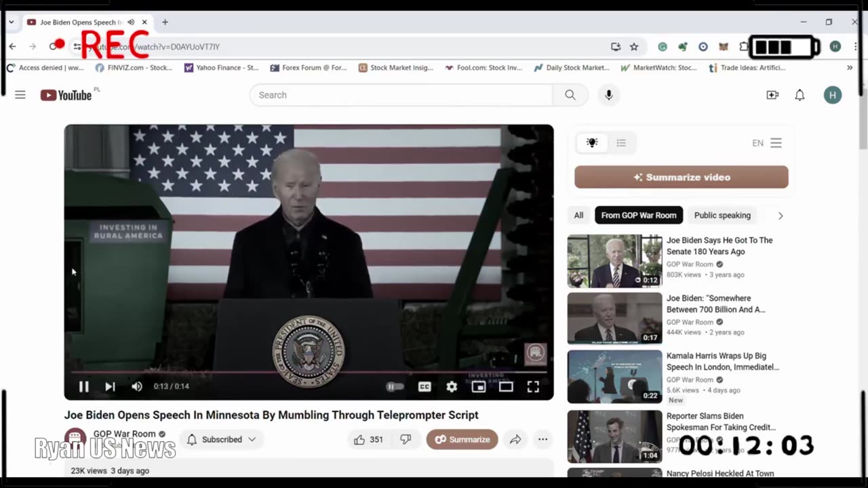868x488 pixels.
Task: Select From GOP War Room chip
Action: tap(639, 216)
